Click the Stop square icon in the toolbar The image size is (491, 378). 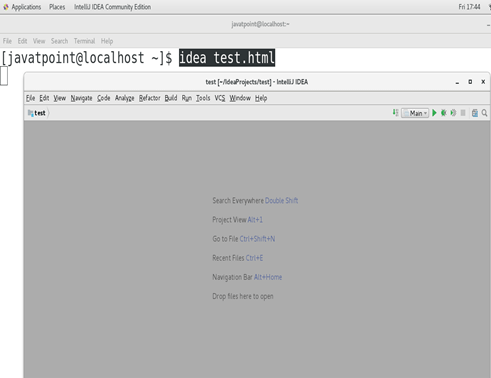pos(463,113)
